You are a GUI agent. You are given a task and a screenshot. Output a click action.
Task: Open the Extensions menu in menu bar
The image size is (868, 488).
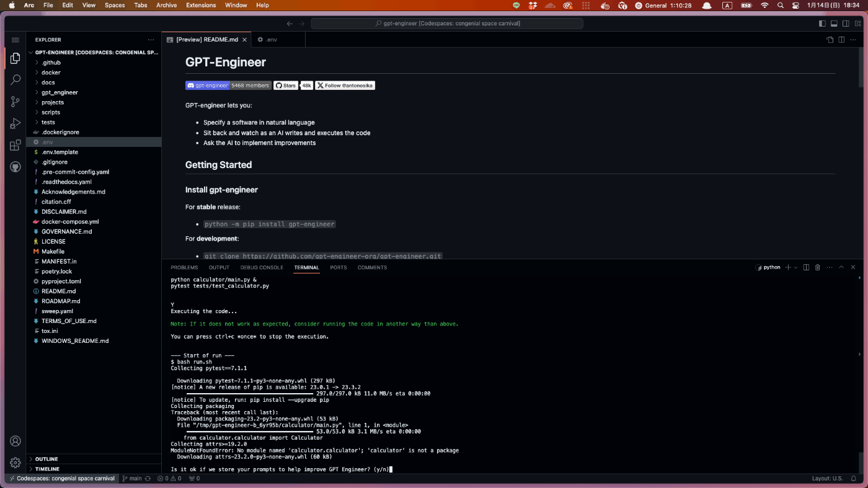pyautogui.click(x=201, y=5)
